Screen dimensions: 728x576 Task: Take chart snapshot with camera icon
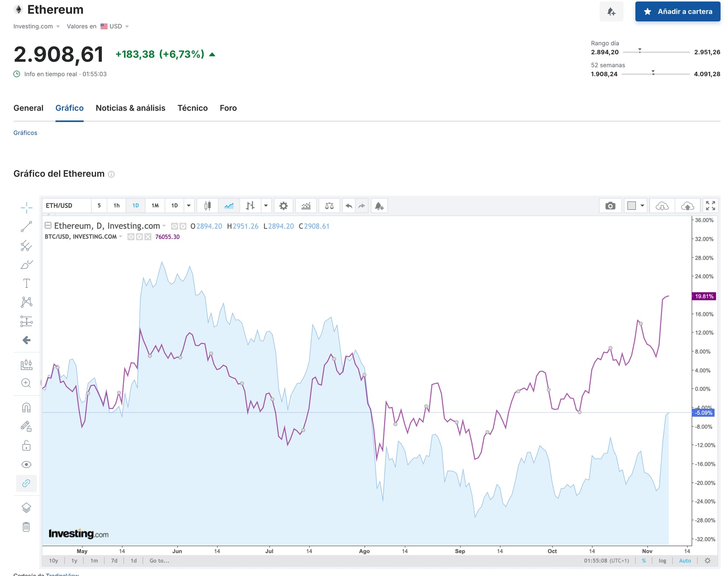(610, 206)
